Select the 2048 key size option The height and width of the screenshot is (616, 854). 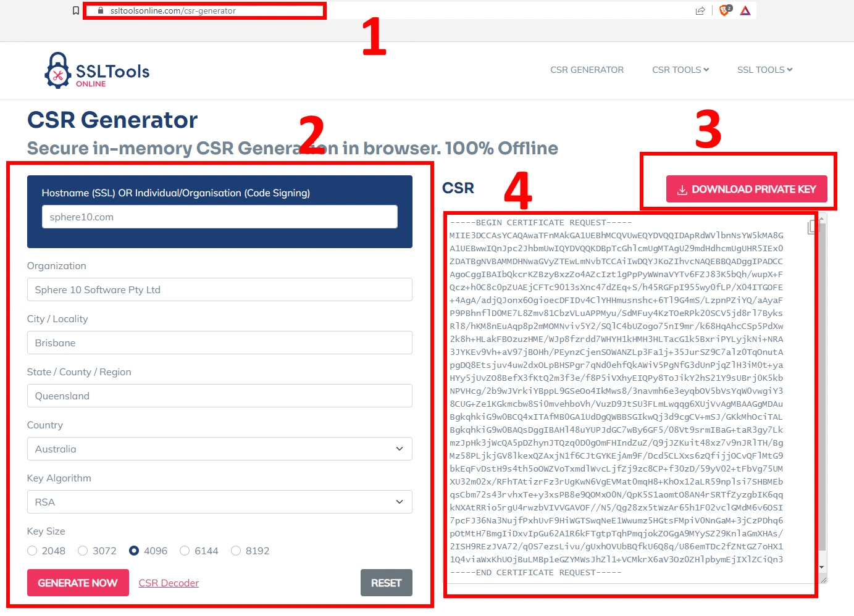point(33,551)
